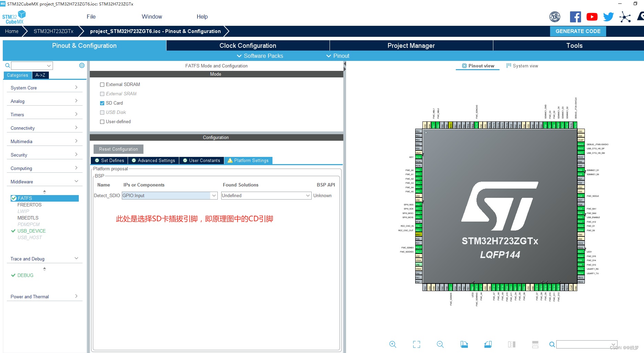Switch to the Clock Configuration tab

[248, 45]
